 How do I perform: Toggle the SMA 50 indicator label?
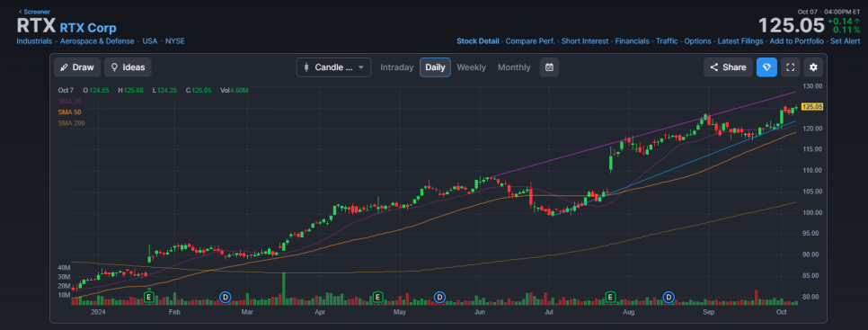pos(69,111)
